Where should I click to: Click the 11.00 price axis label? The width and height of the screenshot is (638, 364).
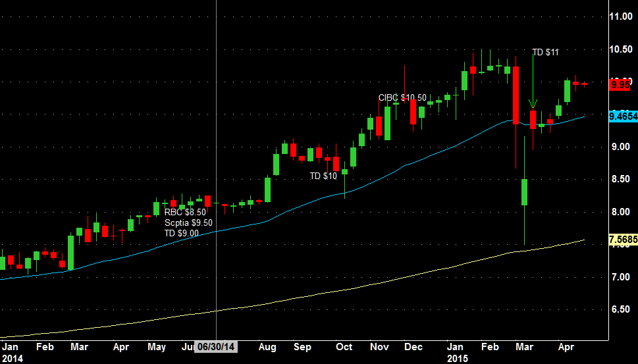coord(621,16)
